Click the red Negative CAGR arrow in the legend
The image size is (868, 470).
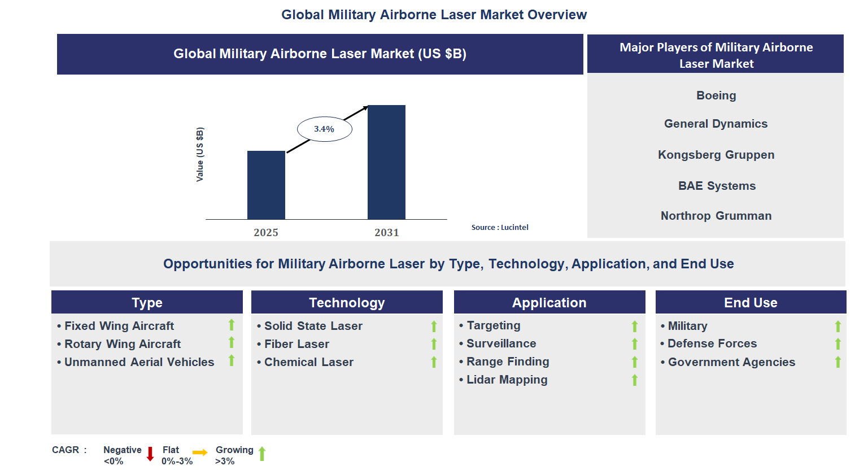150,453
